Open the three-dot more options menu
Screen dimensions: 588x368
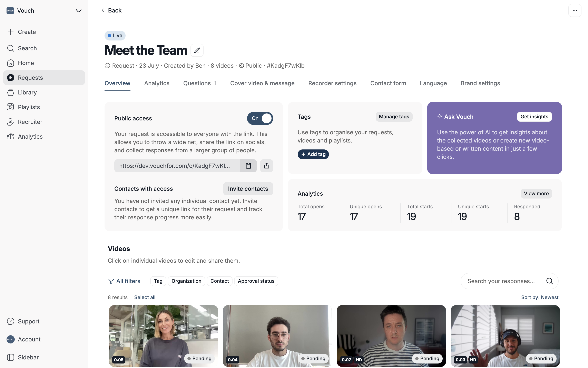click(575, 10)
